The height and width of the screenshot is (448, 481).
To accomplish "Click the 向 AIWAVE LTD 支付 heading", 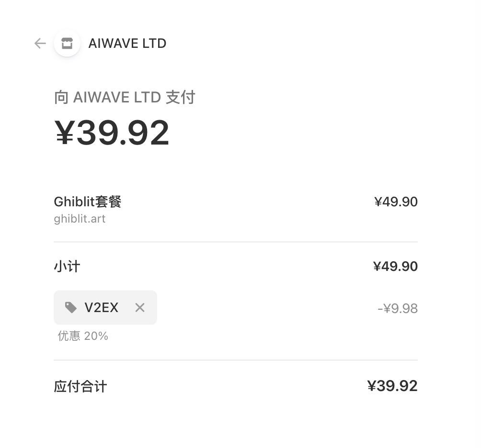I will pyautogui.click(x=125, y=98).
